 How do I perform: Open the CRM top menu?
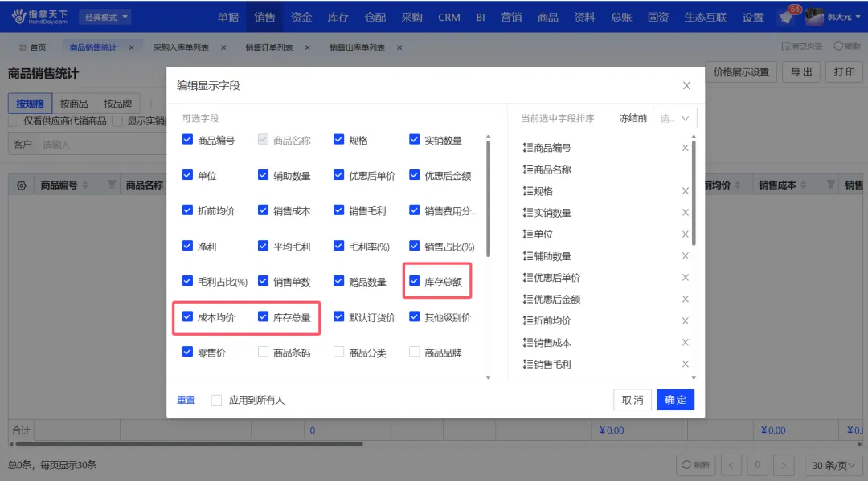pyautogui.click(x=449, y=17)
